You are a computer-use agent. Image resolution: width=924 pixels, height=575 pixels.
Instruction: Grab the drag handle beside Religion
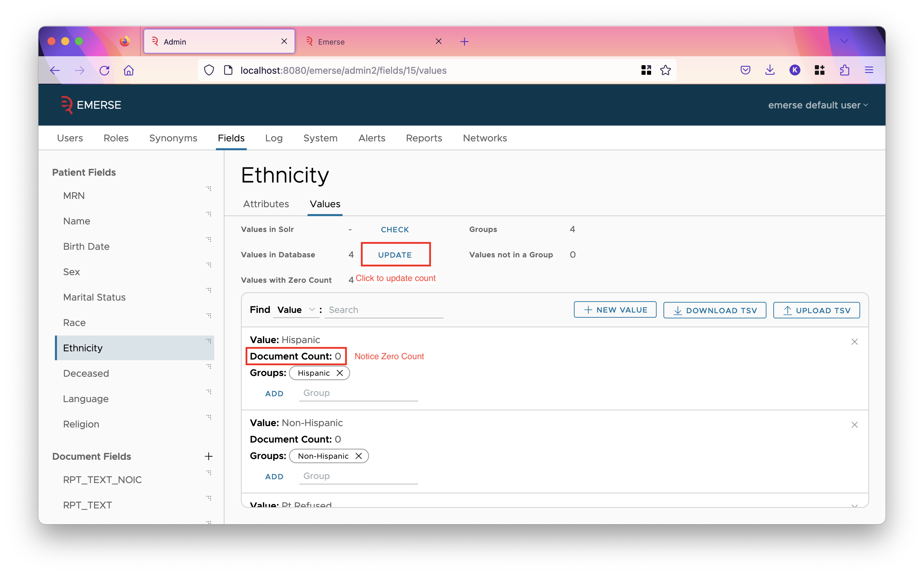(209, 417)
